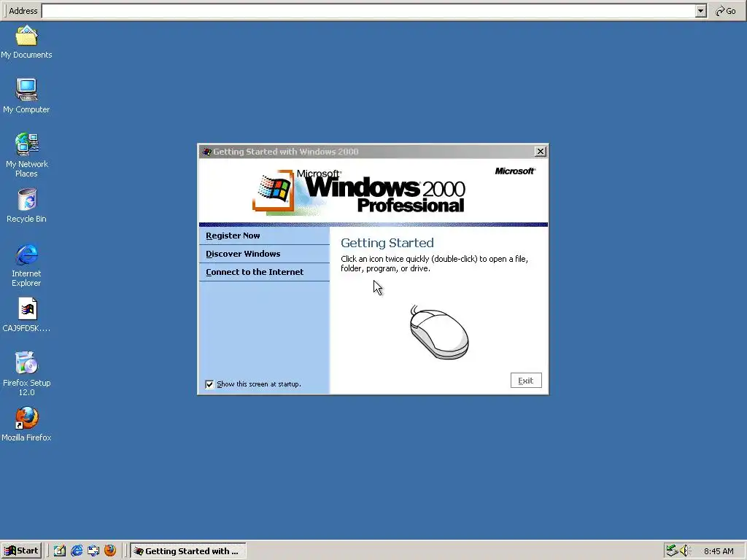This screenshot has height=560, width=747.
Task: Click the 8:45 AM clock
Action: click(719, 551)
